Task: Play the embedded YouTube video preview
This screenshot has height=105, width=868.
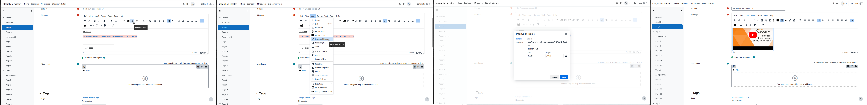Action: click(753, 35)
